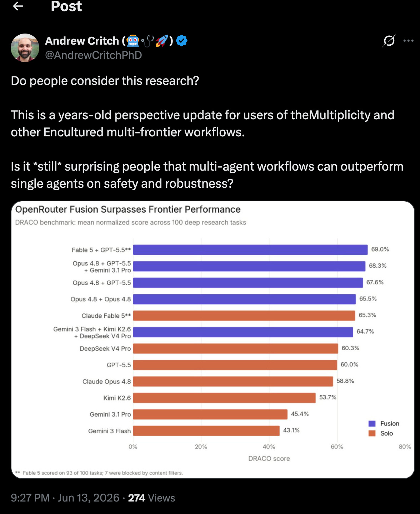Open the 9:27 PM Jun 13 timestamp
The image size is (420, 514).
[x=65, y=498]
